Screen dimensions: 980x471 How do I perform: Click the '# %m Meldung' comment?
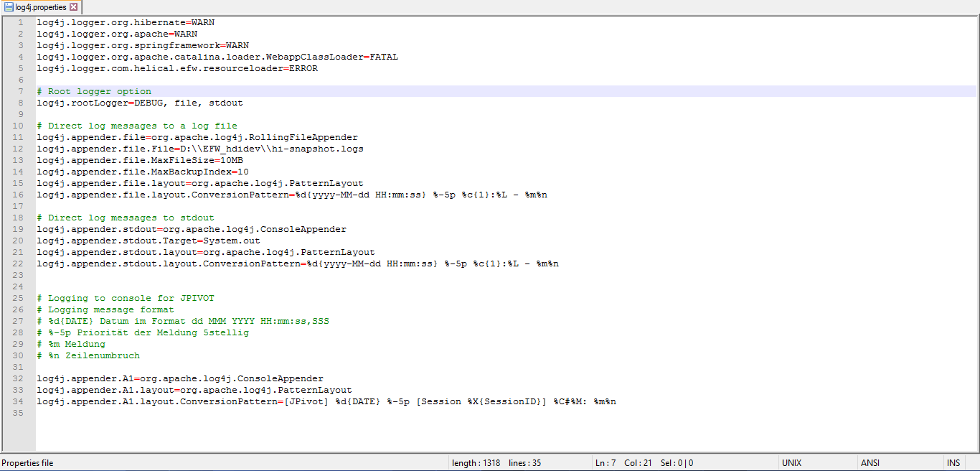(71, 344)
